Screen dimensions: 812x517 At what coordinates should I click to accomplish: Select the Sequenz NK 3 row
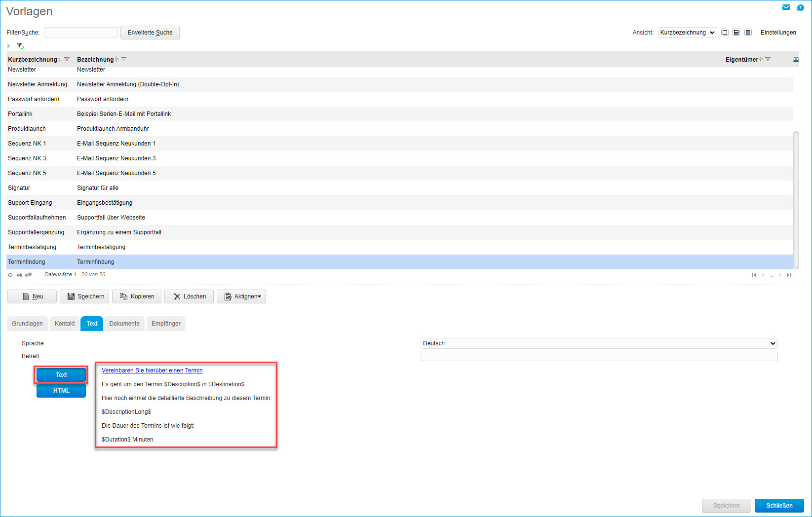click(400, 158)
